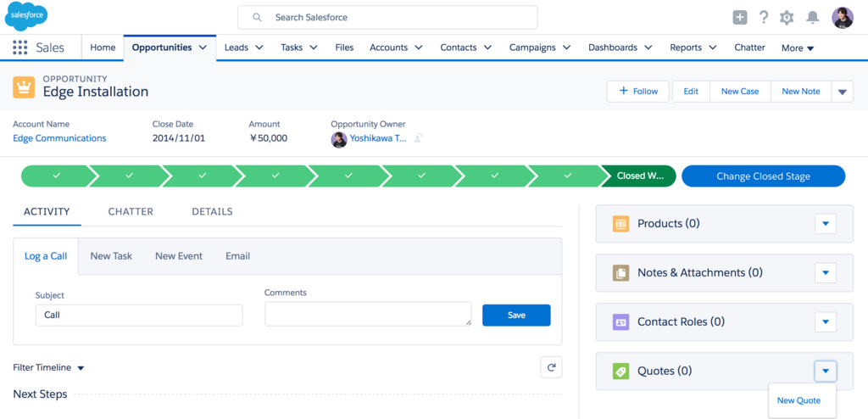Image resolution: width=868 pixels, height=419 pixels.
Task: Open the Files tab
Action: (x=344, y=47)
